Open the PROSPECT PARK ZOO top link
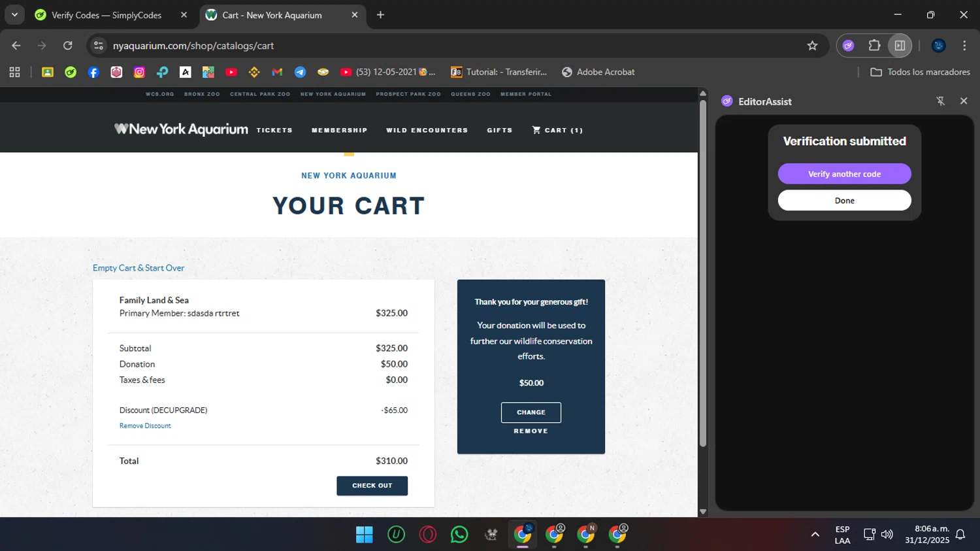The width and height of the screenshot is (980, 551). pyautogui.click(x=408, y=94)
